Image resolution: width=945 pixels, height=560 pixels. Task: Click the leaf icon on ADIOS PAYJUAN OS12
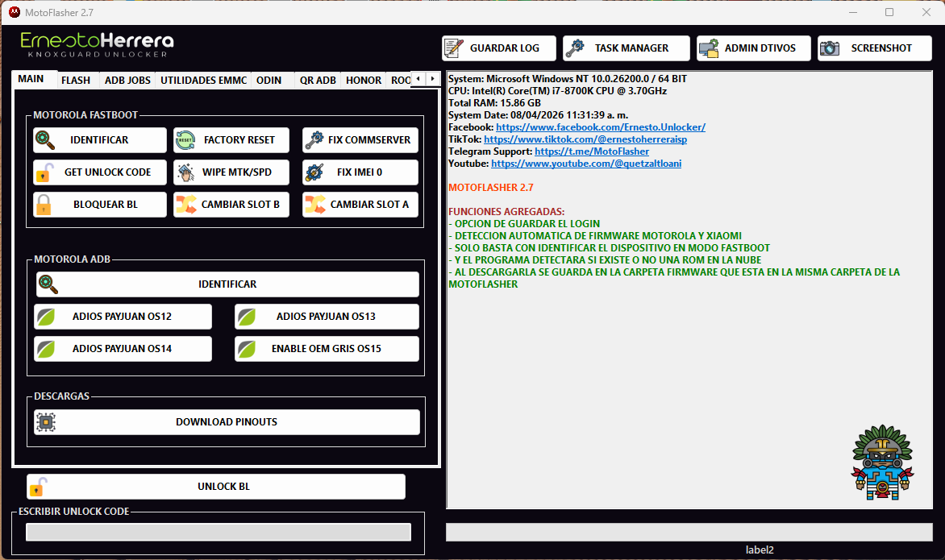tap(46, 317)
